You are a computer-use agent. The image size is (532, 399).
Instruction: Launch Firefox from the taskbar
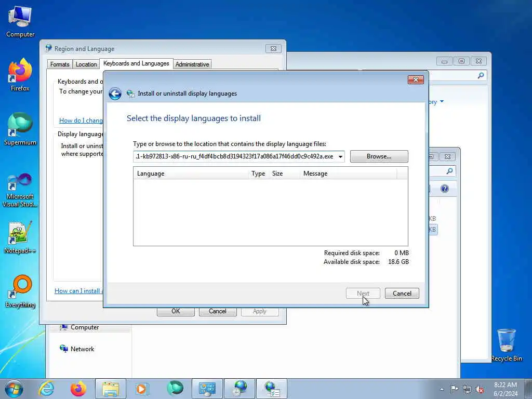[x=78, y=389]
